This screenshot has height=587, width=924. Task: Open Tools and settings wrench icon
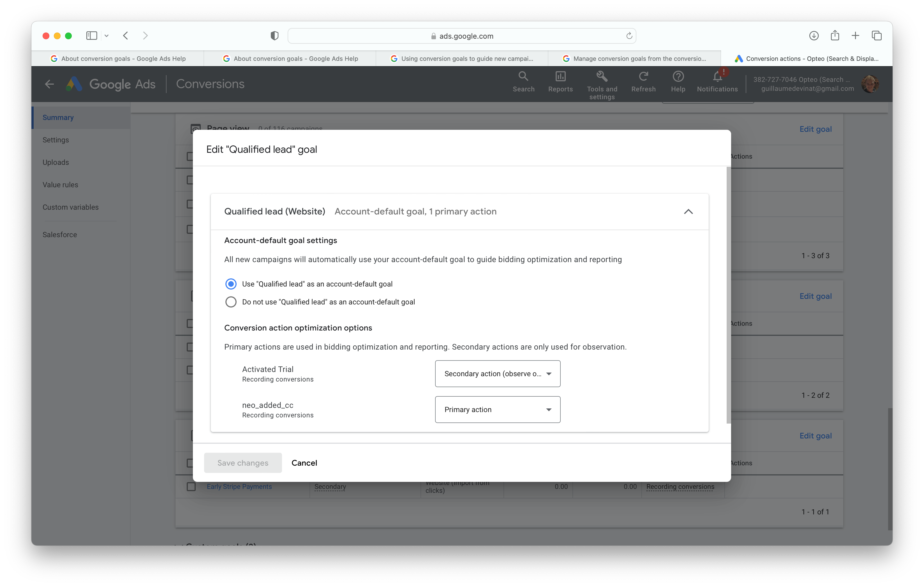pos(602,76)
